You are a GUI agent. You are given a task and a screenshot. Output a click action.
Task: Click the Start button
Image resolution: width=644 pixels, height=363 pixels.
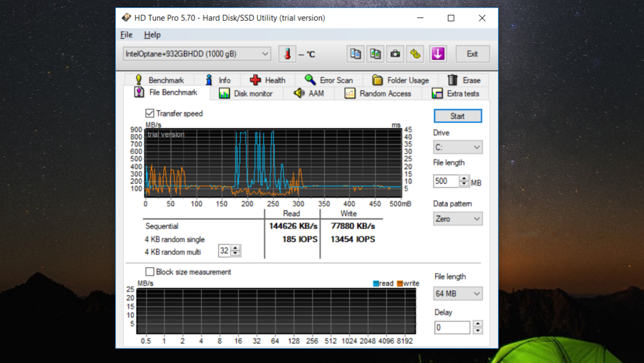pos(457,116)
